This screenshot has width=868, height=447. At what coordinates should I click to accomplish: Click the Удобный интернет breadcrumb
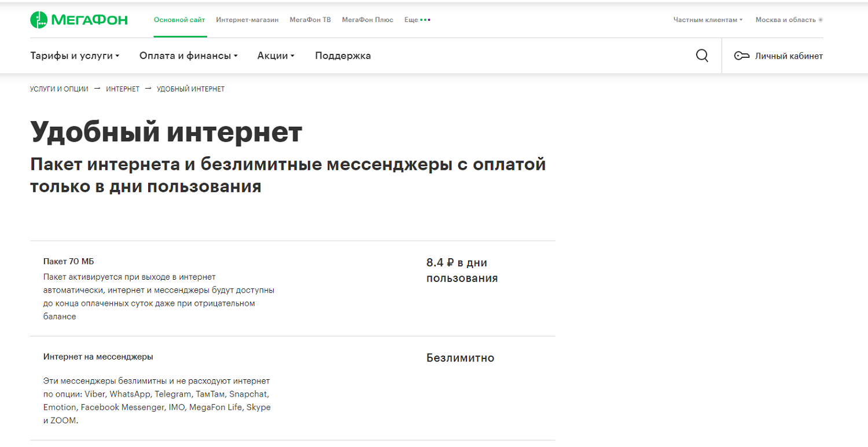click(190, 89)
